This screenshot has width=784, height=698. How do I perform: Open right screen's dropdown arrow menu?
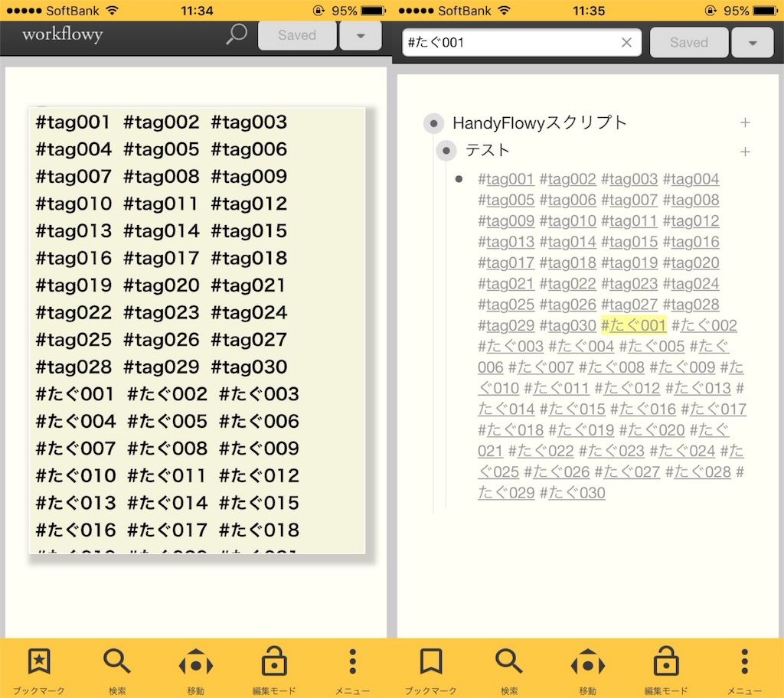(x=753, y=43)
